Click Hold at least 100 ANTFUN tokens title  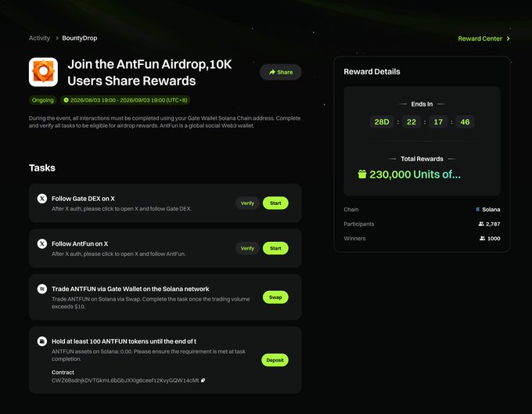coord(124,341)
